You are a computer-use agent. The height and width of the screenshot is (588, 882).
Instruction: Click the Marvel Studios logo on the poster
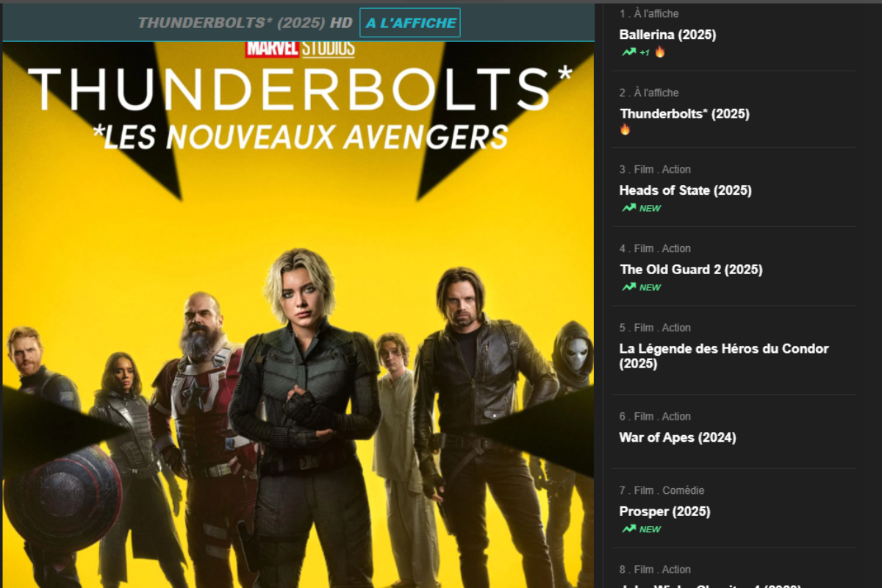[x=300, y=49]
